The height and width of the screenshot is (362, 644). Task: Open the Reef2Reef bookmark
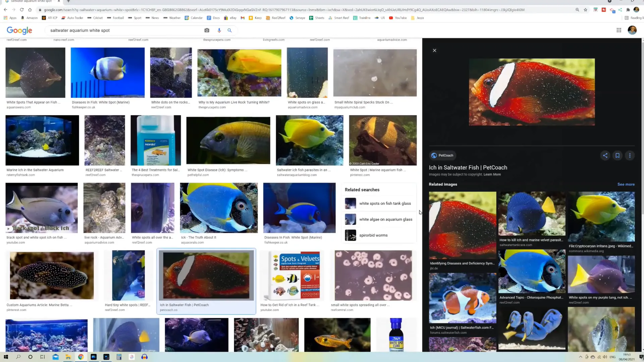pos(276,18)
